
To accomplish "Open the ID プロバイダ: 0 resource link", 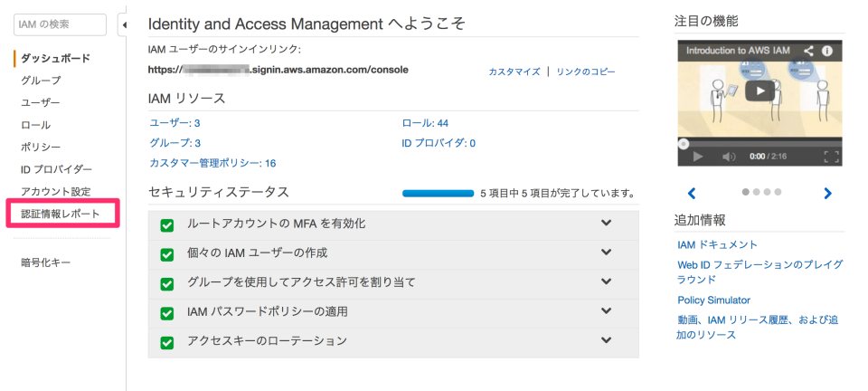I will click(439, 143).
